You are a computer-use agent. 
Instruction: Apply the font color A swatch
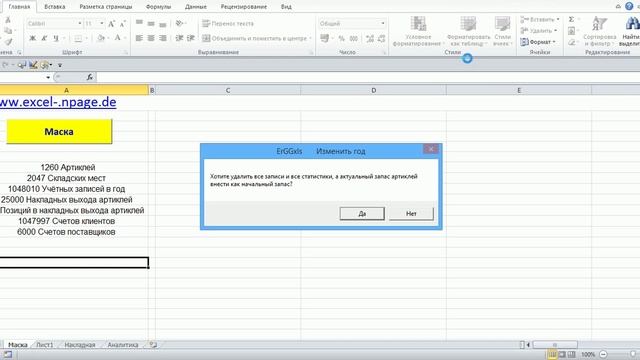point(117,38)
